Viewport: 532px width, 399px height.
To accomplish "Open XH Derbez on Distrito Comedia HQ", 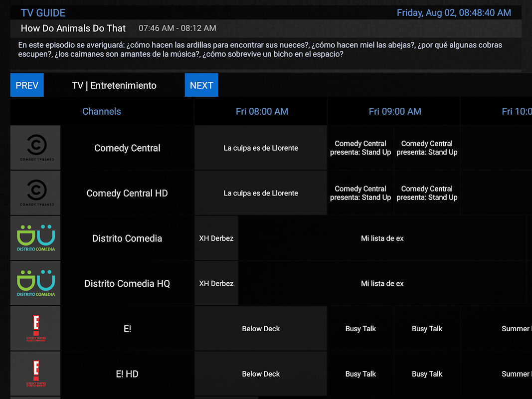I will pyautogui.click(x=216, y=283).
